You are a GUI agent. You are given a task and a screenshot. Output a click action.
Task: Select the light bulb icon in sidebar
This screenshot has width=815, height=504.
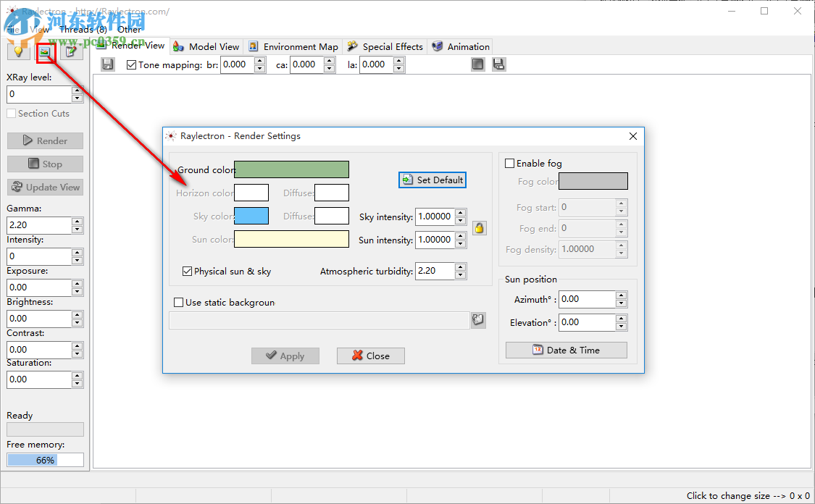point(17,51)
